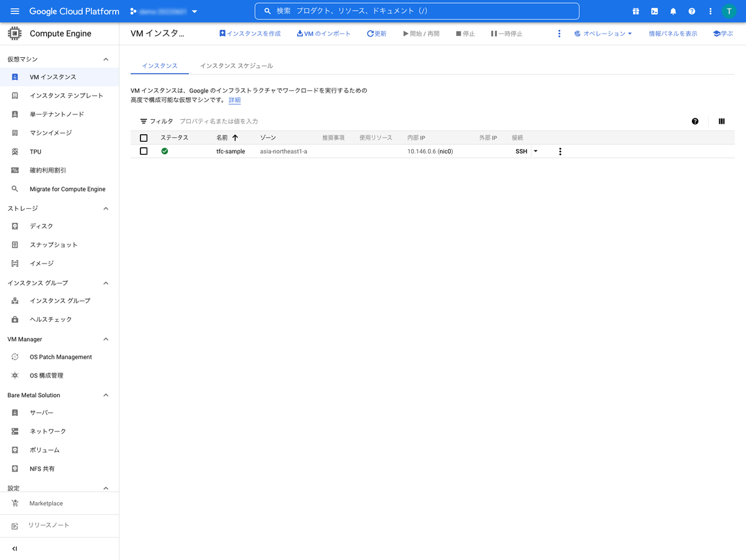This screenshot has width=746, height=560.
Task: Click the 更新 refresh button
Action: click(377, 34)
